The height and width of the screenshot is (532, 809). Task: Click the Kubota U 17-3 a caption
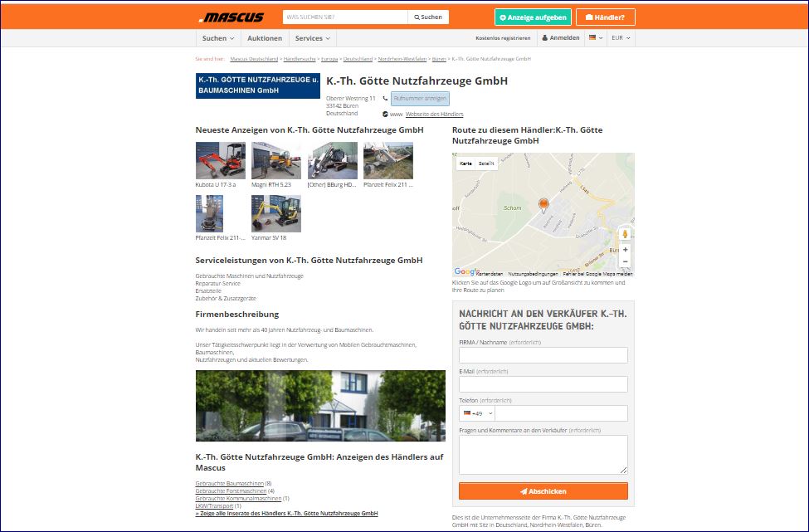216,185
